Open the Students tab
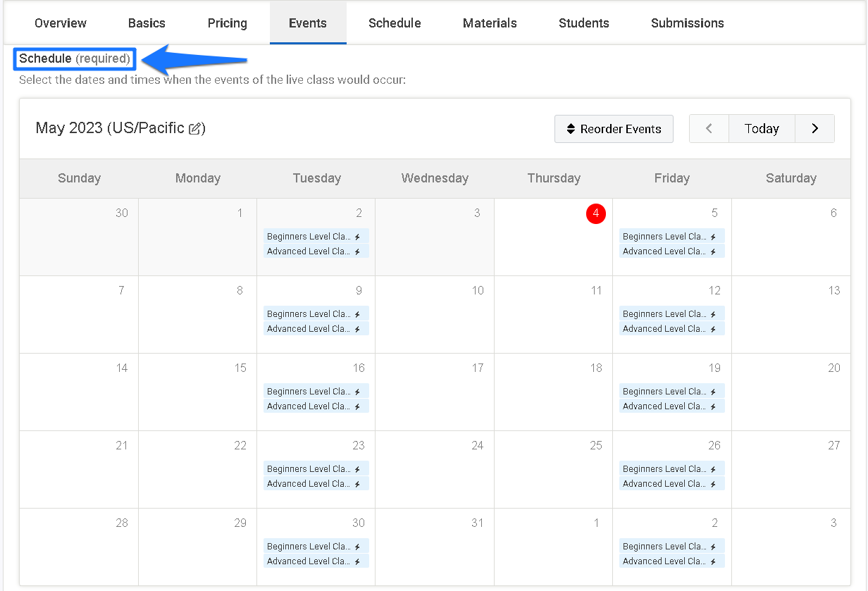868x591 pixels. 584,23
